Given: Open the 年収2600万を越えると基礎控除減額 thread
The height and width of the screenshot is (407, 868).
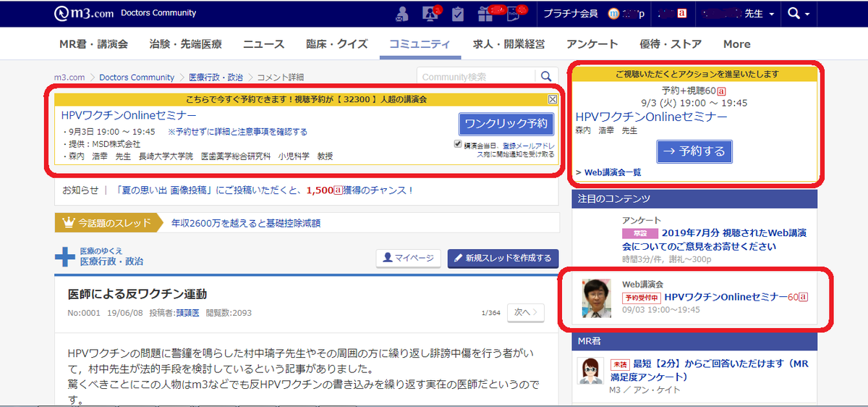Looking at the screenshot, I should 245,223.
